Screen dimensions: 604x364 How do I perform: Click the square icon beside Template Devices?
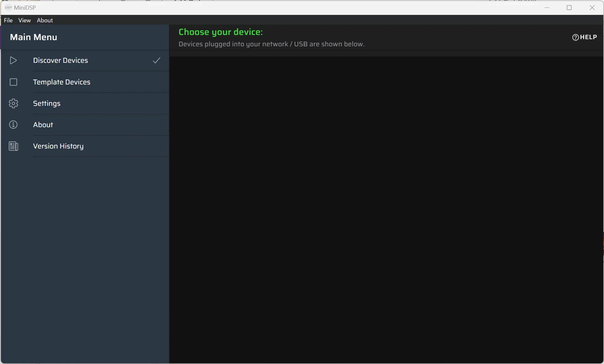[13, 82]
